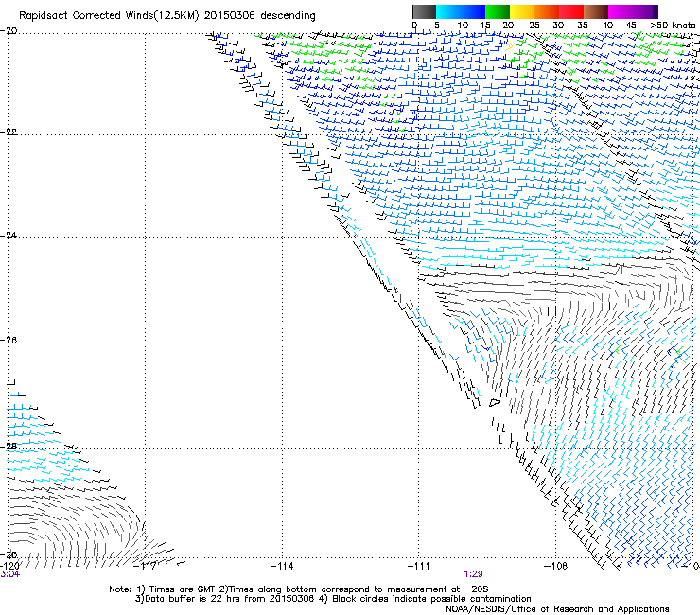This screenshot has width=700, height=615.
Task: Click the credit 'NOAA/NESDIS/Office of Research and Applications'
Action: coord(557,609)
